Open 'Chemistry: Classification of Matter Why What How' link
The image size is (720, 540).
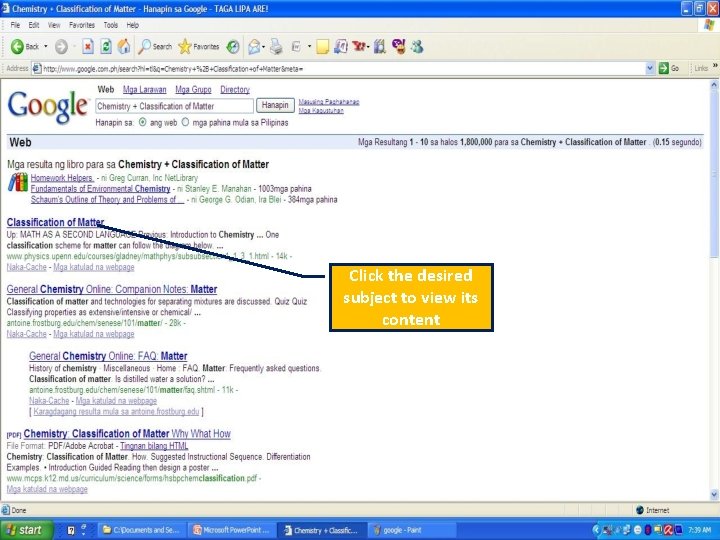(x=127, y=434)
